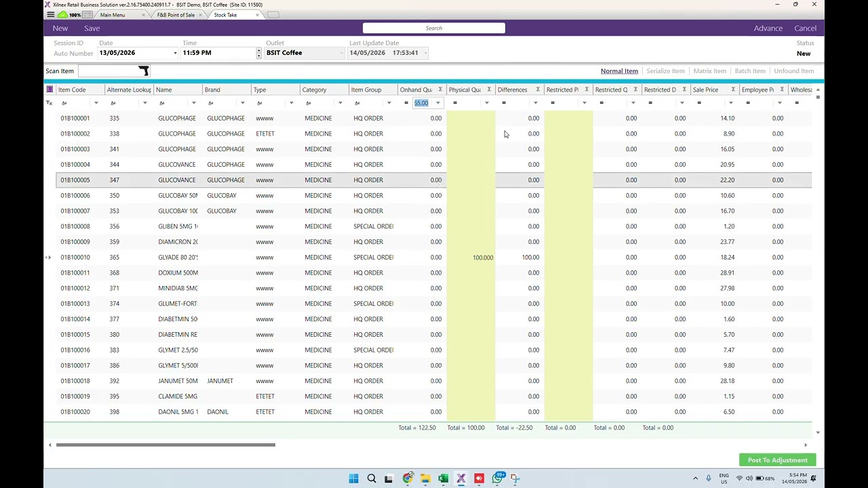The image size is (868, 488).
Task: Open the Item Group filter dropdown
Action: click(389, 103)
